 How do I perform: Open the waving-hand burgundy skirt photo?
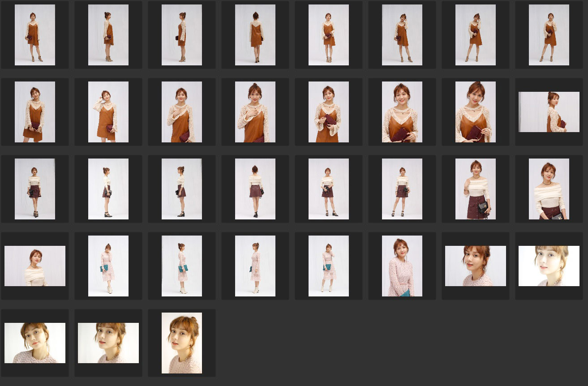(x=475, y=189)
